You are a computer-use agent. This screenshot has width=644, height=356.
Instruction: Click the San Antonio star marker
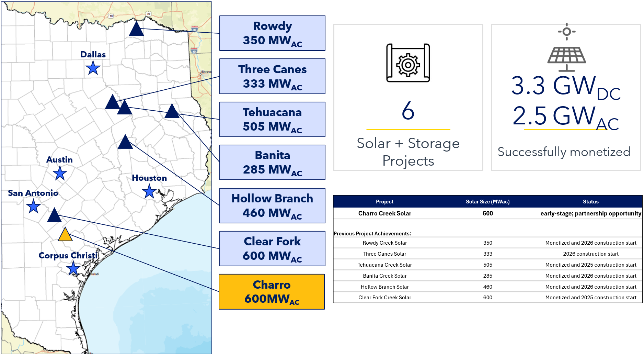(34, 206)
